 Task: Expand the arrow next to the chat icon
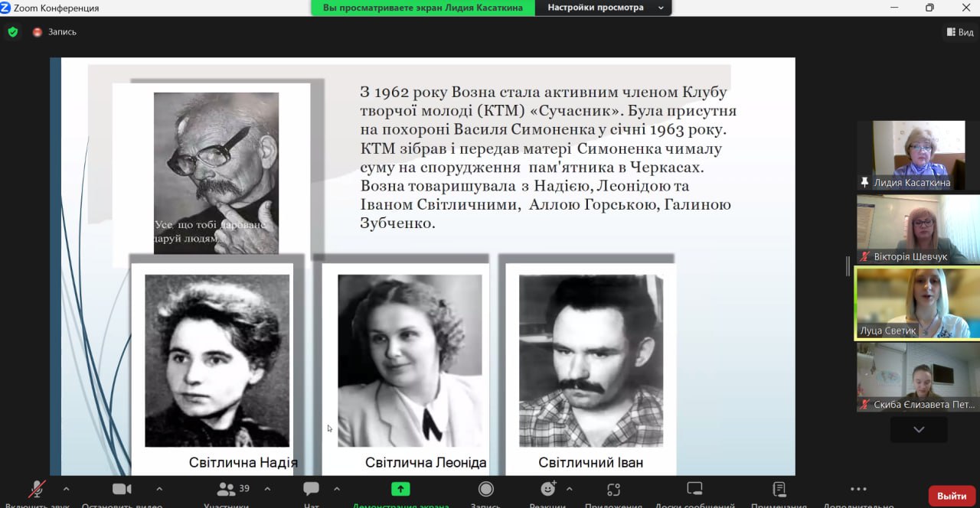click(337, 489)
